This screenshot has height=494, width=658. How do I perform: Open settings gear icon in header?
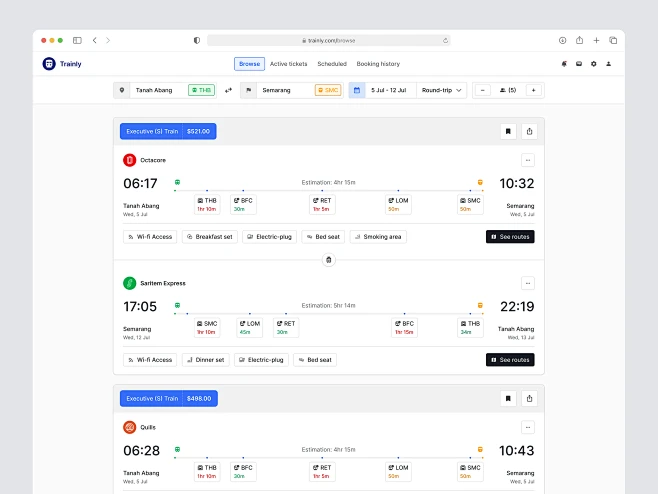click(593, 64)
